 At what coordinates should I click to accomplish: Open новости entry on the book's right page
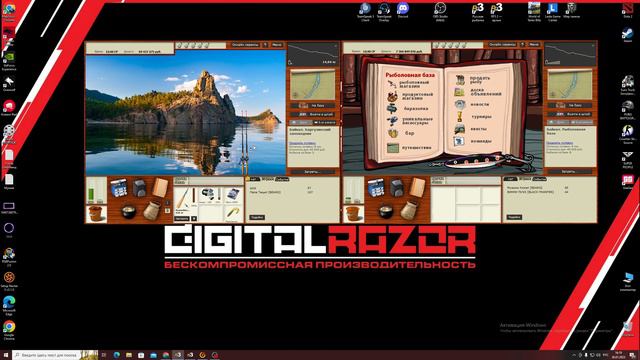(472, 104)
